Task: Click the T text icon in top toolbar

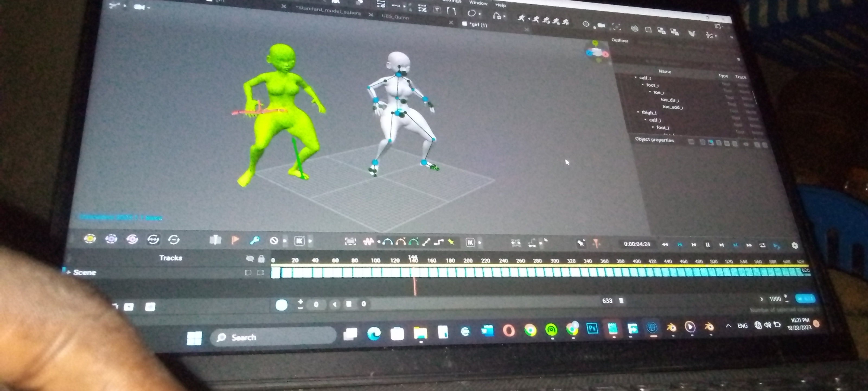Action: point(437,10)
